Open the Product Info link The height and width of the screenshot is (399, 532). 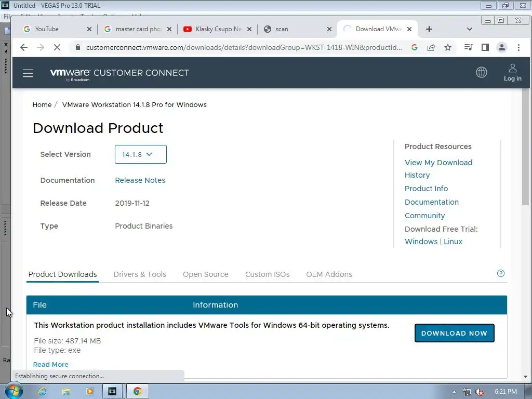coord(426,188)
